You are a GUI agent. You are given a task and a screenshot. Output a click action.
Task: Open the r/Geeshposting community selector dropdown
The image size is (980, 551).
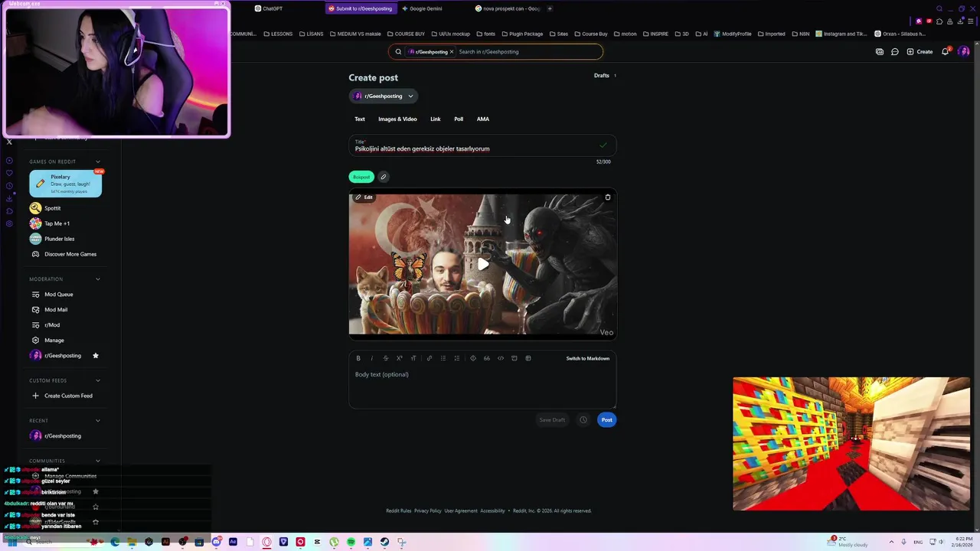pyautogui.click(x=384, y=96)
